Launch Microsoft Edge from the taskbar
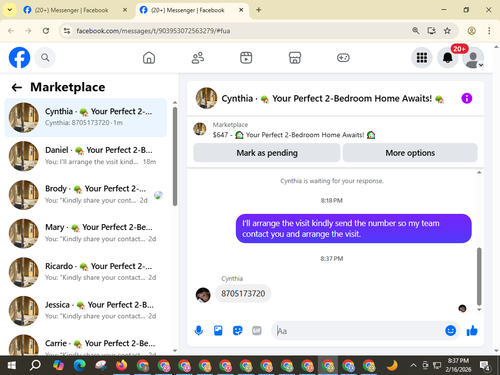The width and height of the screenshot is (500, 375). click(79, 366)
